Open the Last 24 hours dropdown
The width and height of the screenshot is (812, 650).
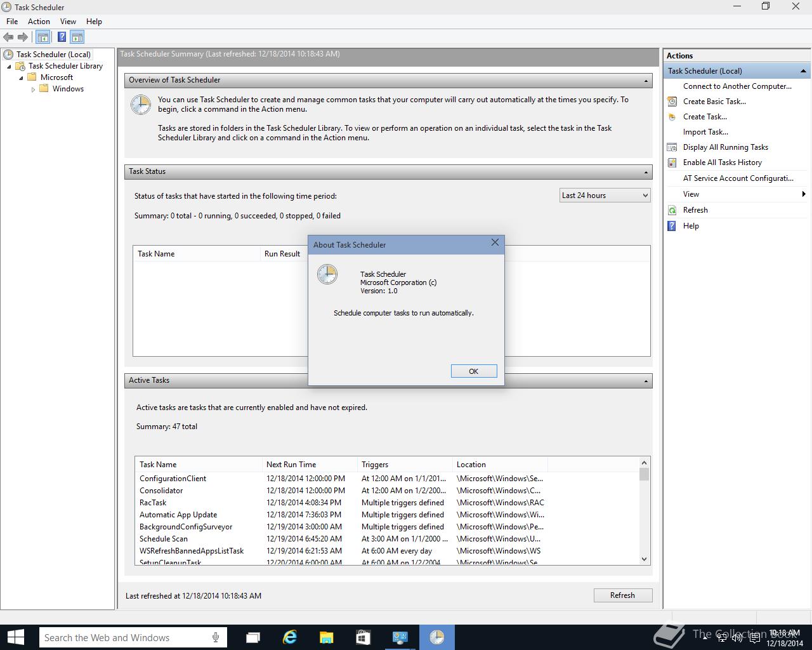tap(605, 196)
